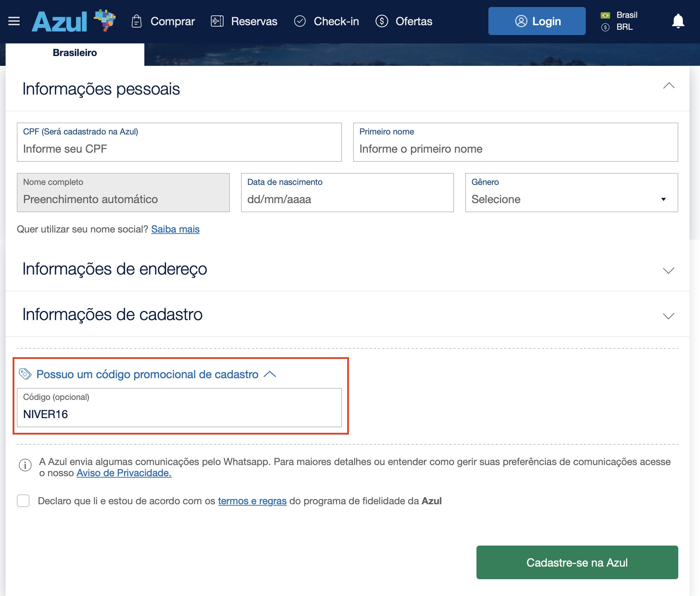Check the terms agreement checkbox
Viewport: 700px width, 596px height.
23,501
